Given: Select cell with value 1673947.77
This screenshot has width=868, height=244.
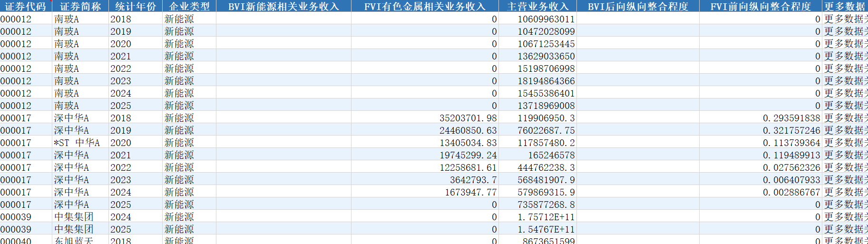Looking at the screenshot, I should (425, 192).
